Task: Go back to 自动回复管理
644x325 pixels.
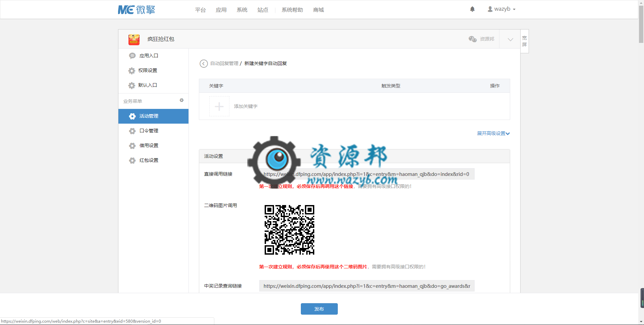Action: 224,64
